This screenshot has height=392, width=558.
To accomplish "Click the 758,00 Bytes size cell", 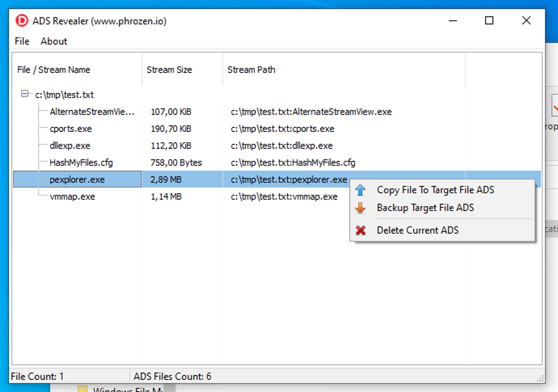I will [176, 162].
